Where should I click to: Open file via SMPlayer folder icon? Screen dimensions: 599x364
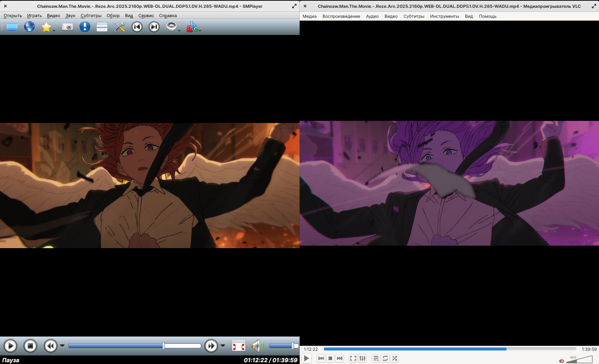click(x=12, y=27)
